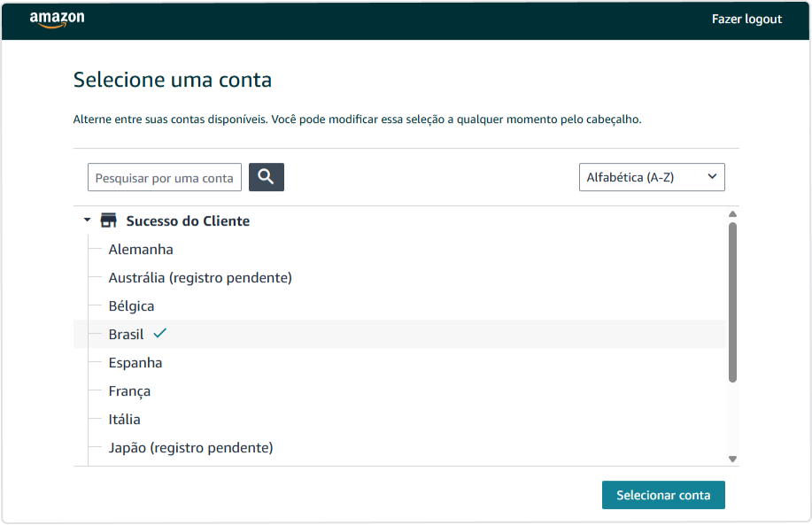
Task: Click the checkmark next to Brasil
Action: point(160,334)
